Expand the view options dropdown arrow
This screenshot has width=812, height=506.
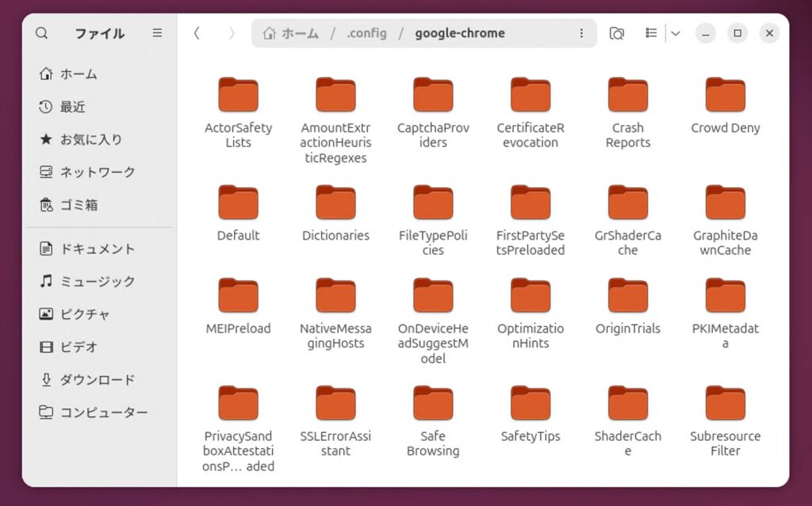pyautogui.click(x=675, y=33)
